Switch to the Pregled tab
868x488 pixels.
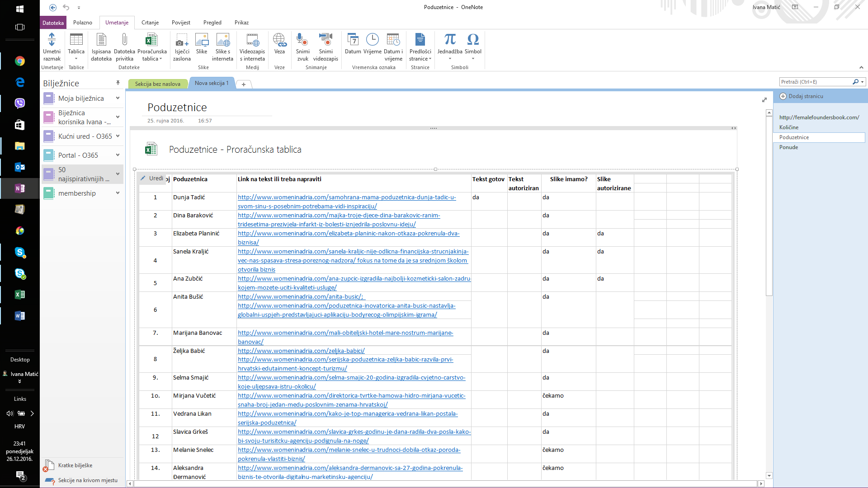point(212,23)
